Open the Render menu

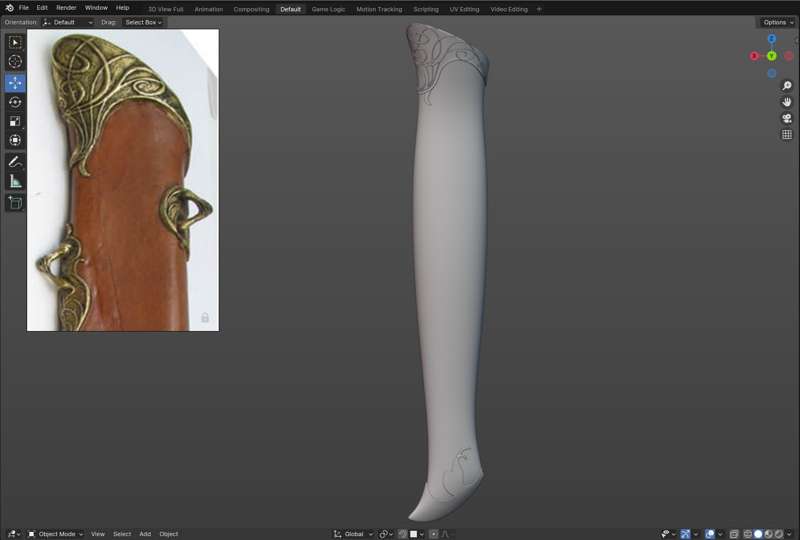click(x=66, y=8)
